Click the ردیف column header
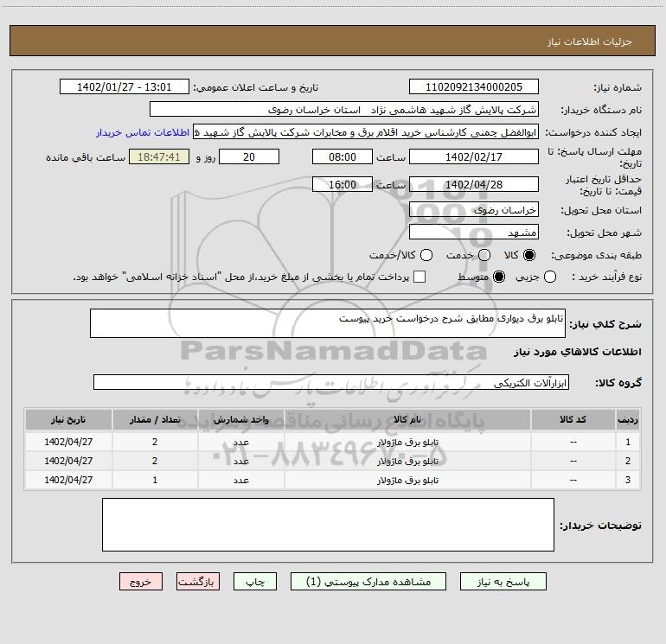 (628, 420)
